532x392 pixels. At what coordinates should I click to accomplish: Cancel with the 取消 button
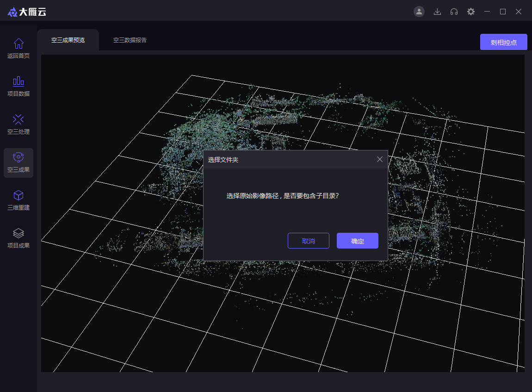coord(309,241)
